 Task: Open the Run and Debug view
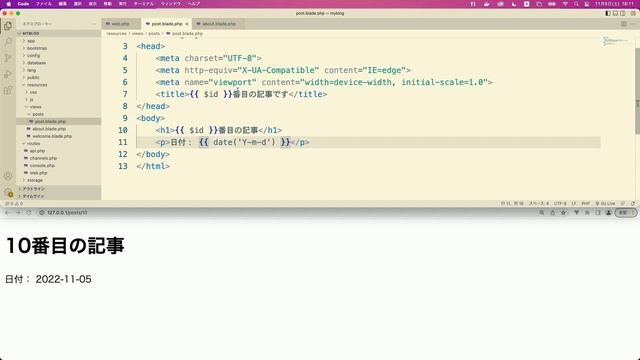click(8, 74)
